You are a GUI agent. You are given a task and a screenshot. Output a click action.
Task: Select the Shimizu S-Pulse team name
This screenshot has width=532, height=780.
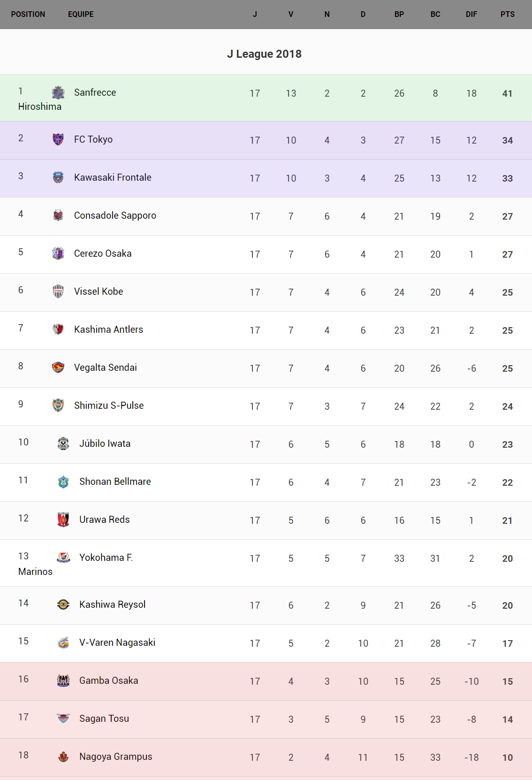(x=109, y=405)
